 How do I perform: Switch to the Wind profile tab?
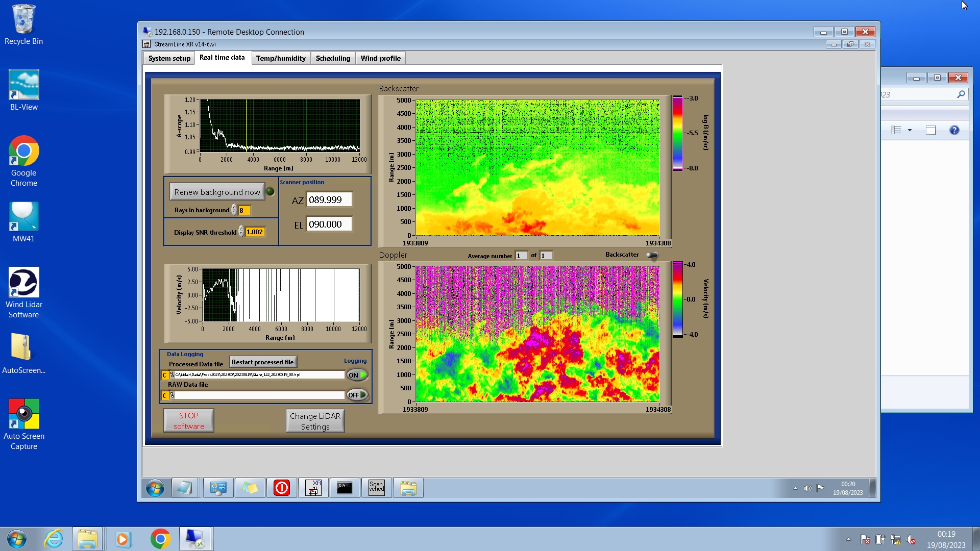point(380,58)
